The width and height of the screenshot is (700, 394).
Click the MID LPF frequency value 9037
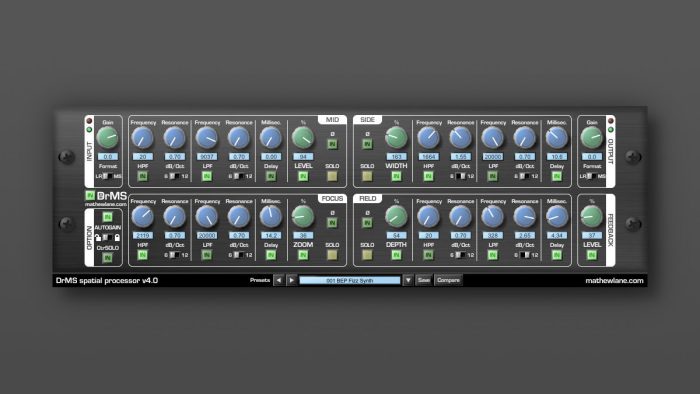click(207, 157)
